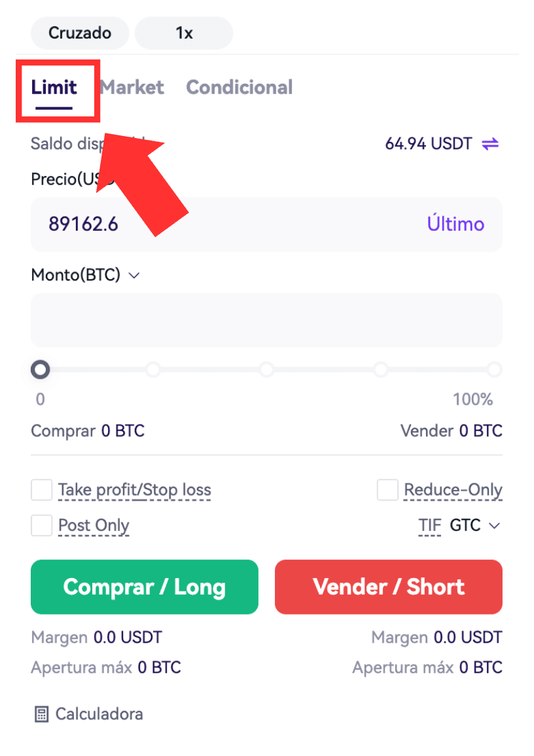Click the Vender / Short button

click(389, 587)
